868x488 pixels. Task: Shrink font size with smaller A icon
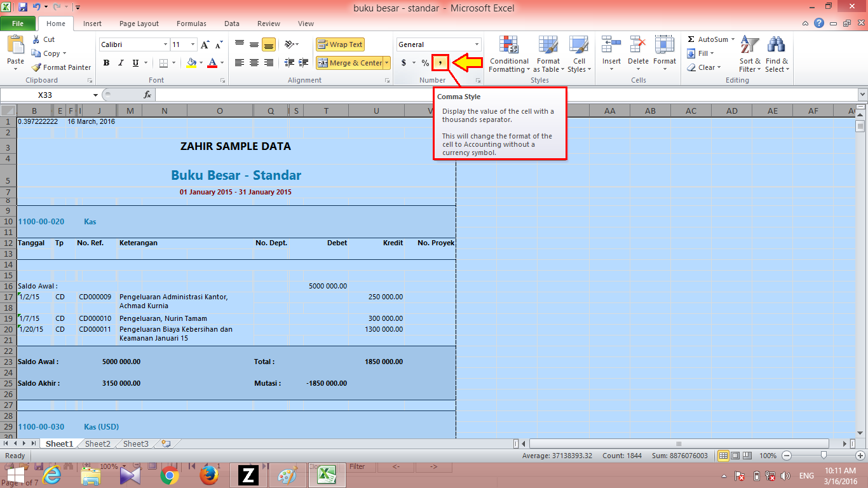(x=219, y=44)
